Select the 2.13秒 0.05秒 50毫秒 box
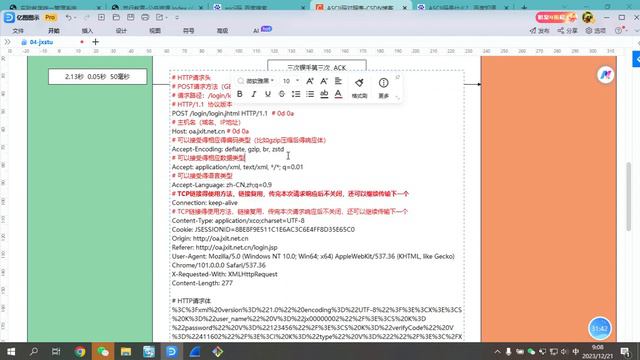 tap(98, 77)
